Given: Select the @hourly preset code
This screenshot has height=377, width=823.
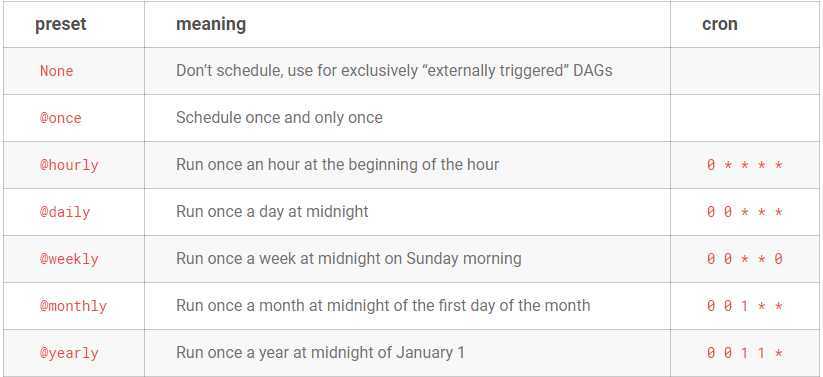Looking at the screenshot, I should point(69,165).
